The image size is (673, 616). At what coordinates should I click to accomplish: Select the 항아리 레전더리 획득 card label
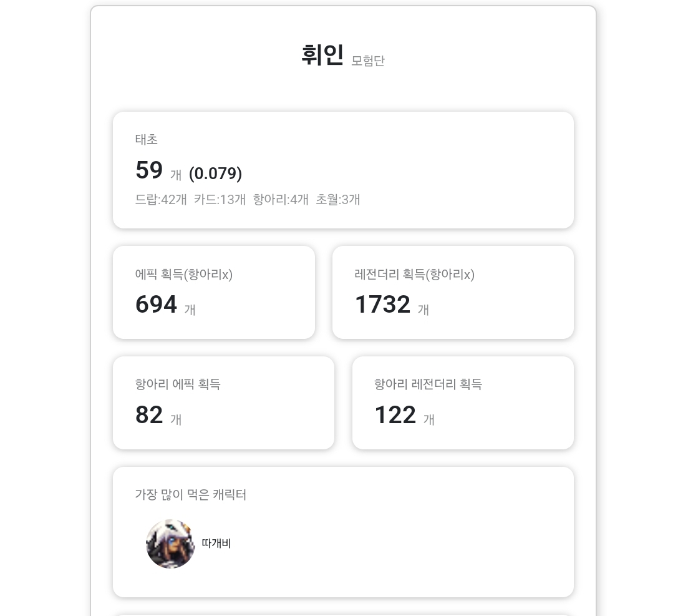pyautogui.click(x=428, y=384)
